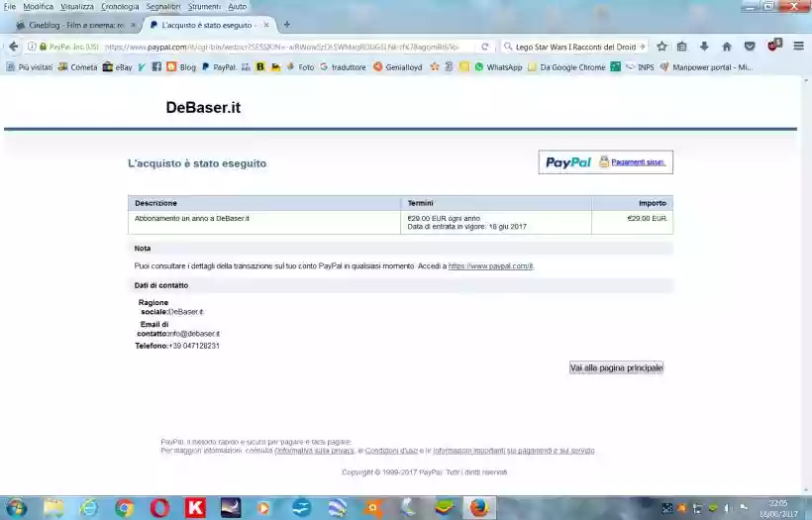Viewport: 812px width, 520px height.
Task: Click the taskbar clock showing 22:05
Action: click(x=778, y=508)
